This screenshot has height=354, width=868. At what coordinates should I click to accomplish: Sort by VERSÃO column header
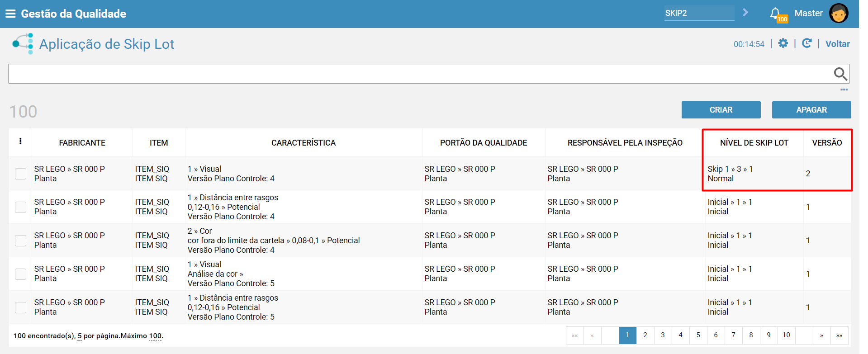827,143
